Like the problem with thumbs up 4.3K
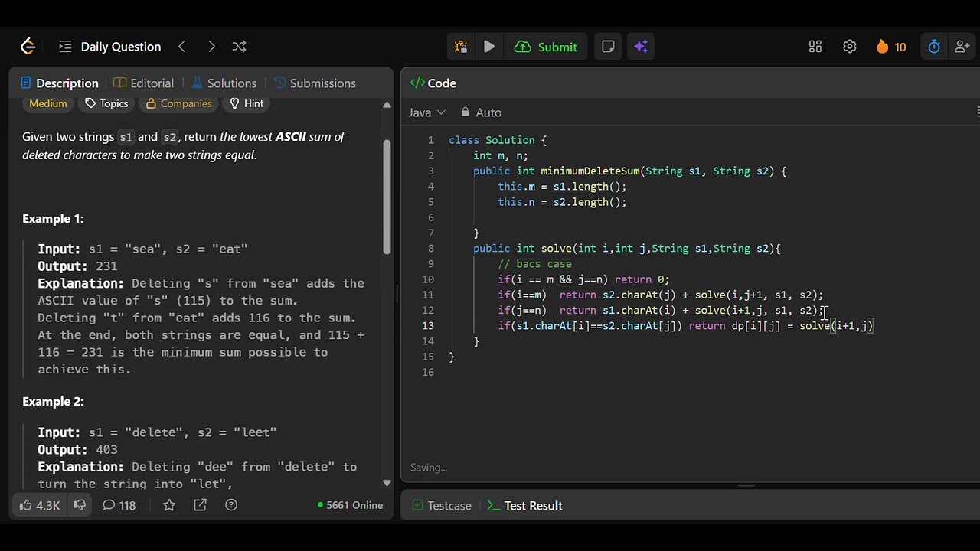980x551 pixels. [40, 505]
